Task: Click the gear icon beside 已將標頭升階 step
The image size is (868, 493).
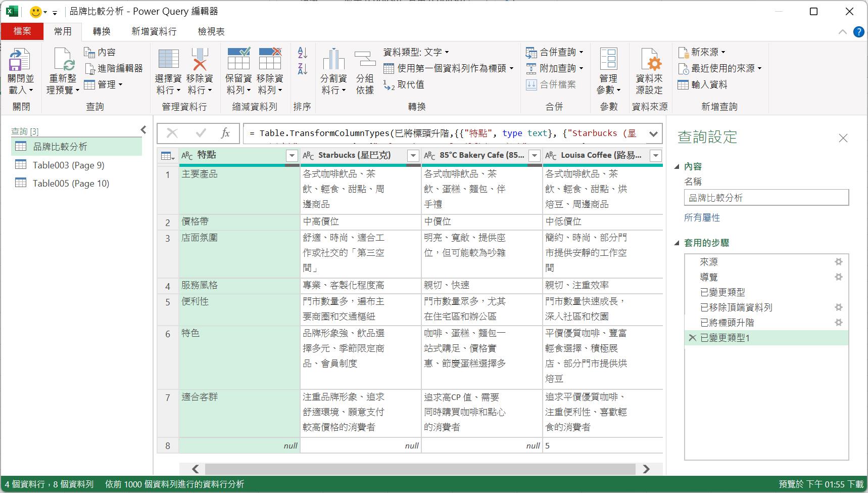Action: click(x=839, y=323)
